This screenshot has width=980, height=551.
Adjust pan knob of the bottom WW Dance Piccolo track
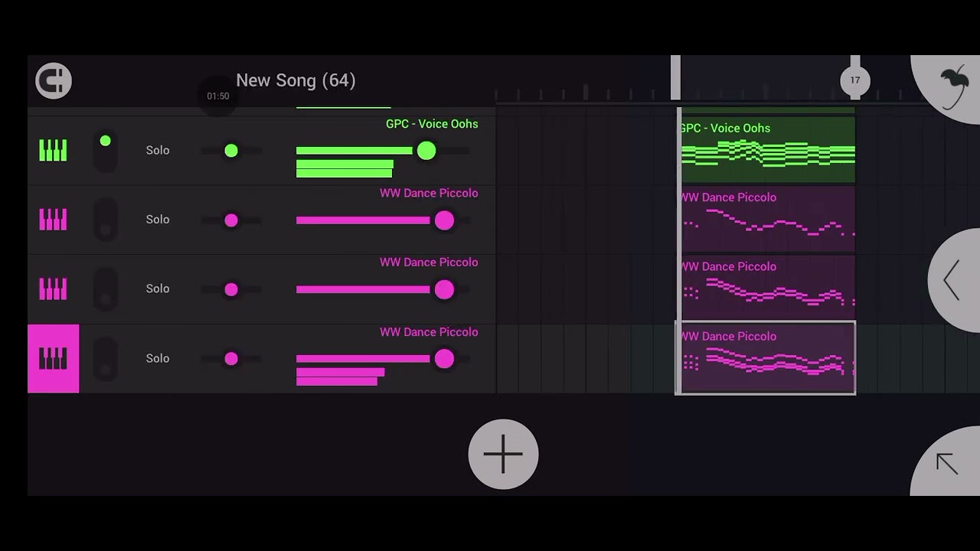231,358
